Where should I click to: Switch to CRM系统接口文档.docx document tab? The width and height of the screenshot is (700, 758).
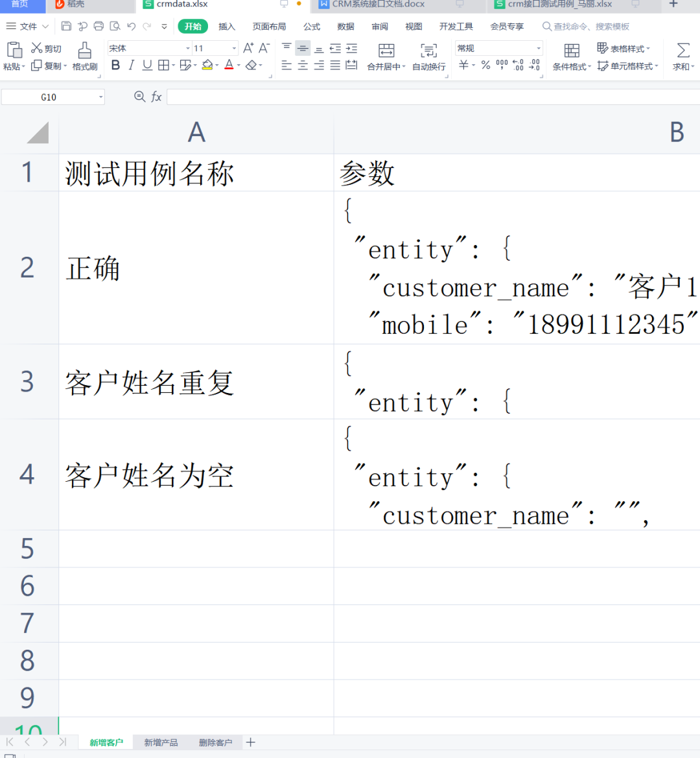[x=379, y=5]
